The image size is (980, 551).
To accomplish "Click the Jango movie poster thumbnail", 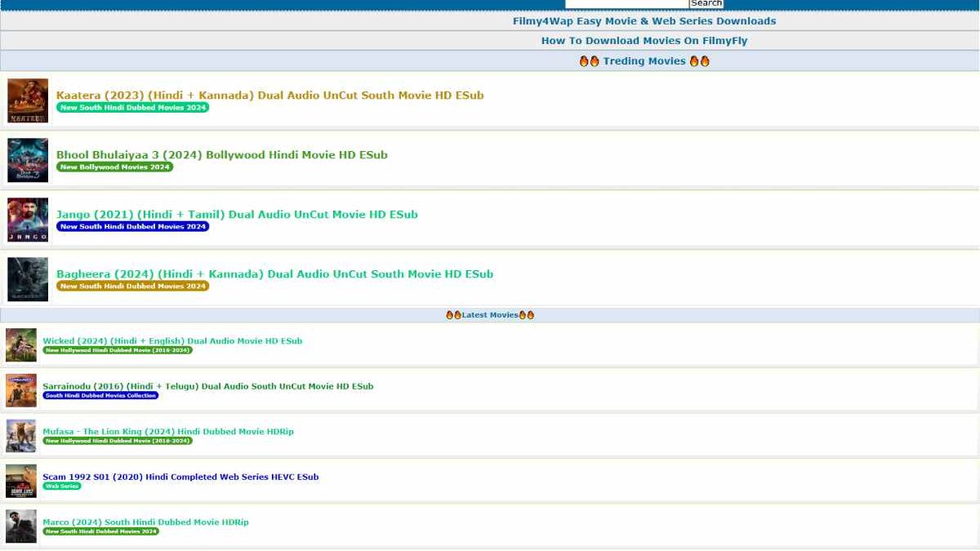I will 28,220.
